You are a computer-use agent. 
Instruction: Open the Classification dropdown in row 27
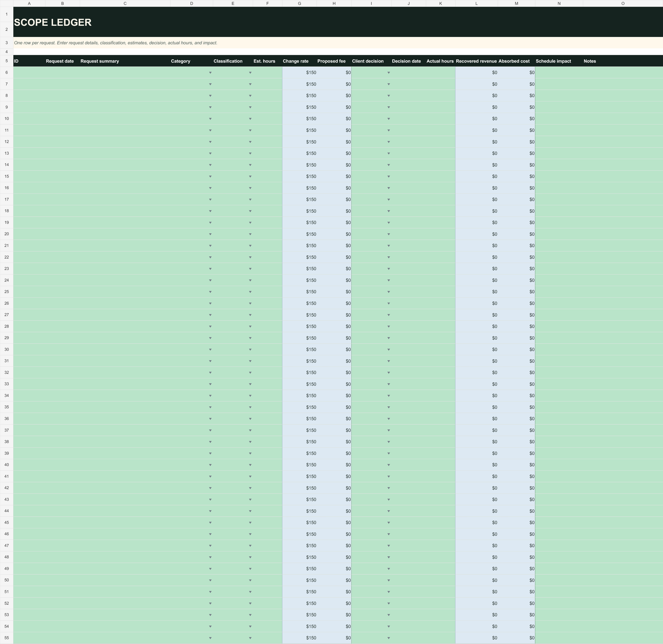pos(250,315)
